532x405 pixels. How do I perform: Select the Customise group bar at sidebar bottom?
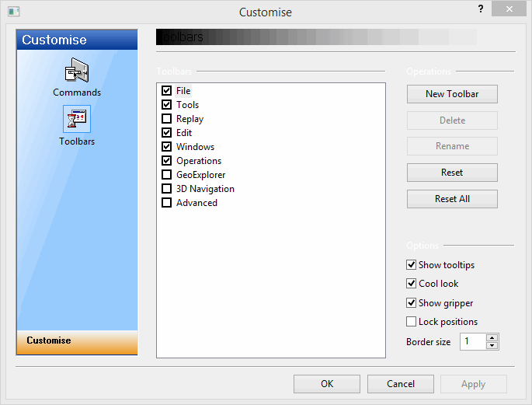pos(77,342)
